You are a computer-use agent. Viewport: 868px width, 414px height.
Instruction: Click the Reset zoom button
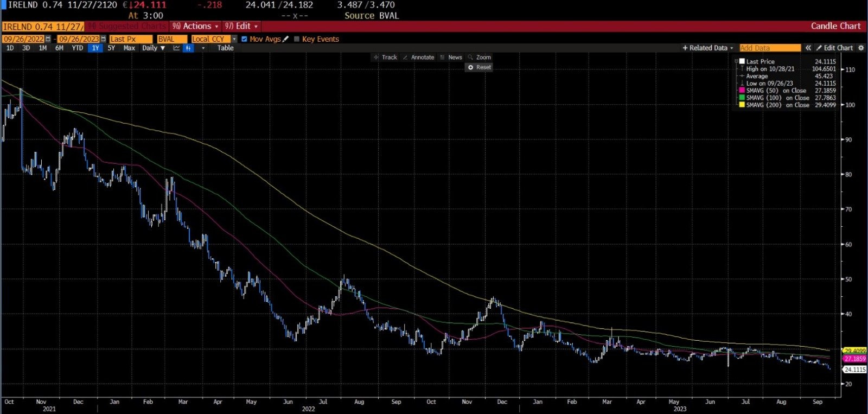click(x=479, y=67)
